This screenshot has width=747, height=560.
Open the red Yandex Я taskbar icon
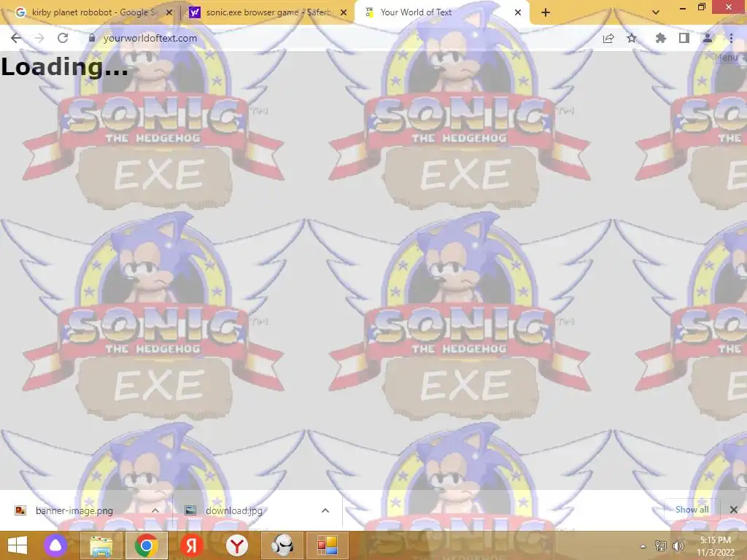click(192, 545)
